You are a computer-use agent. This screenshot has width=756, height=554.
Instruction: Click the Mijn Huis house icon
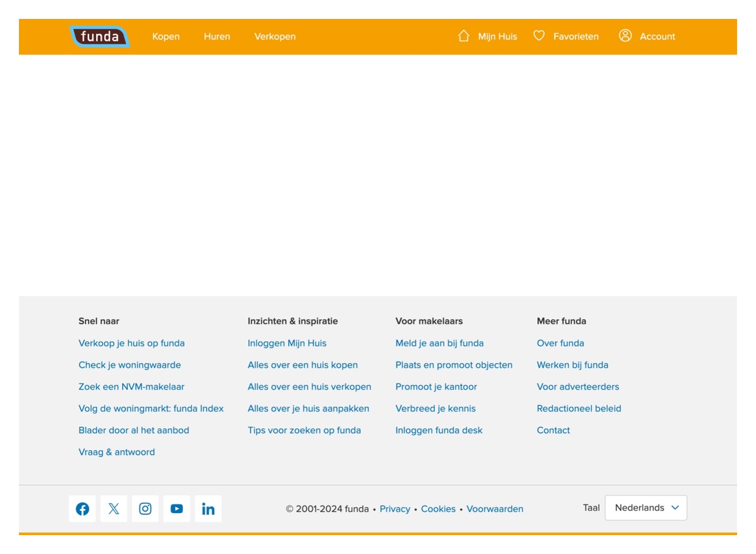point(463,36)
